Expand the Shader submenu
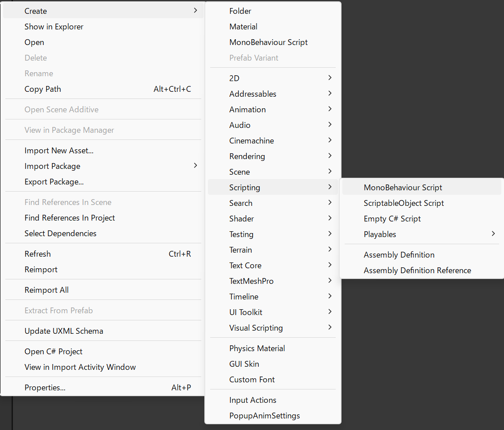Image resolution: width=504 pixels, height=430 pixels. tap(241, 219)
